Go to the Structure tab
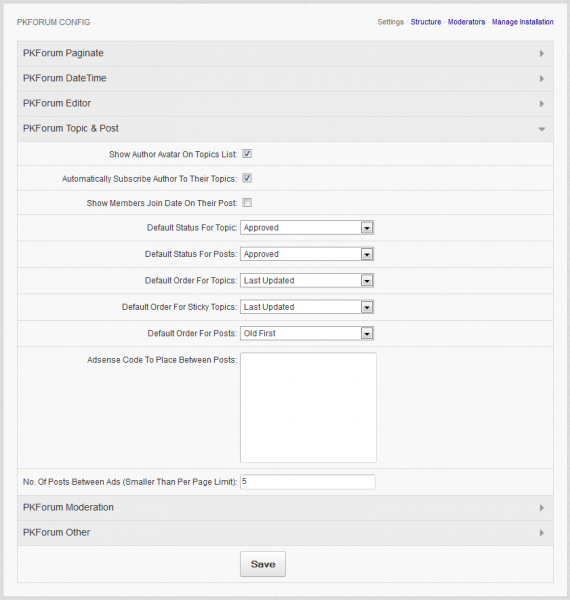Viewport: 570px width, 600px height. (426, 22)
